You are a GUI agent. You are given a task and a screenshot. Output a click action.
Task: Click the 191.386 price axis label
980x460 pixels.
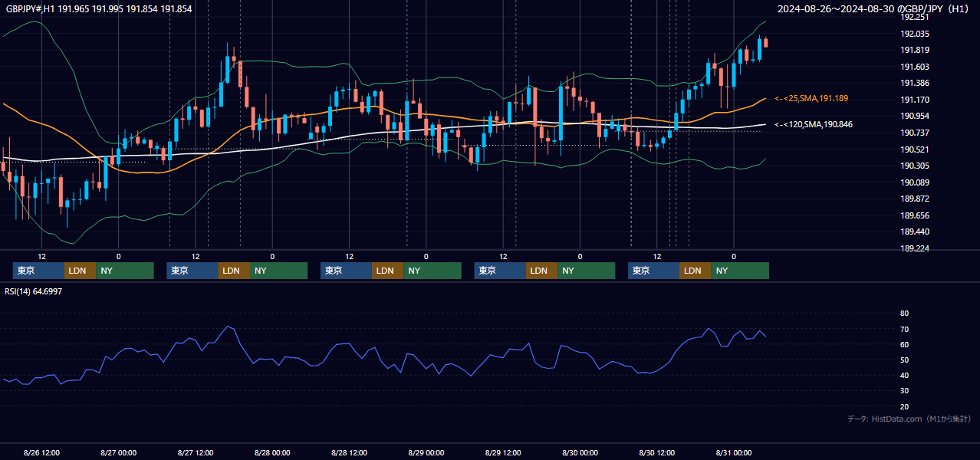click(914, 83)
